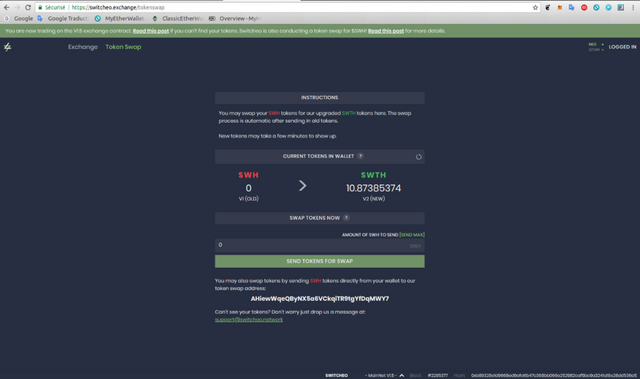Click the SWTH balance 10.87385374
The width and height of the screenshot is (640, 379).
373,188
